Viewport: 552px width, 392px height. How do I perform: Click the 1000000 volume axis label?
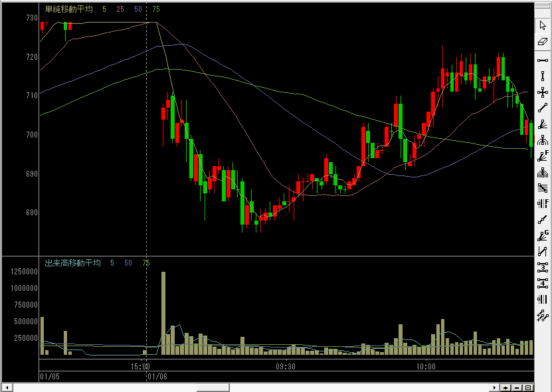click(x=24, y=288)
